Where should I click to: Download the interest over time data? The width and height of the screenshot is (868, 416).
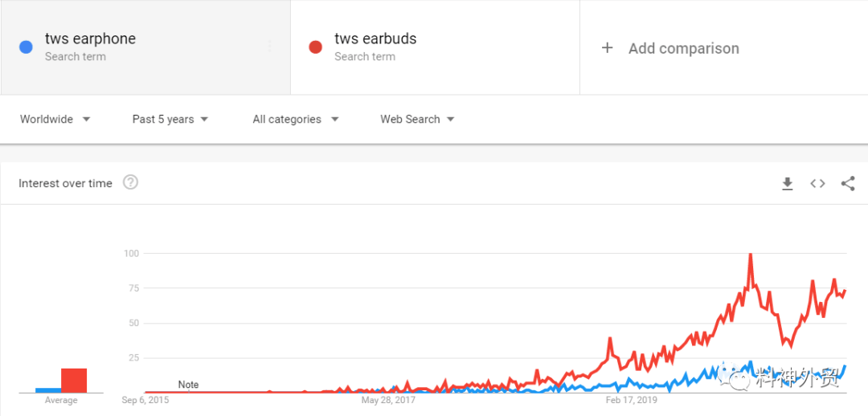(788, 184)
